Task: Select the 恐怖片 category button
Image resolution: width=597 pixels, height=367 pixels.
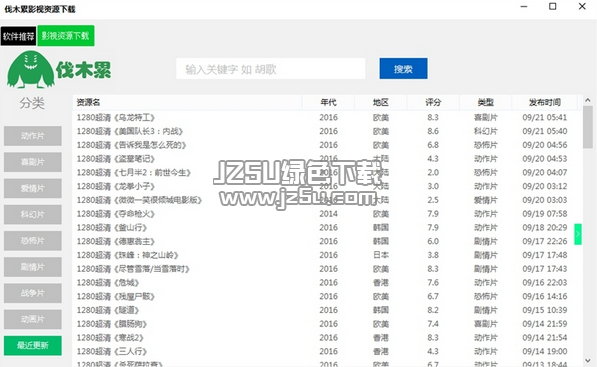Action: [33, 241]
